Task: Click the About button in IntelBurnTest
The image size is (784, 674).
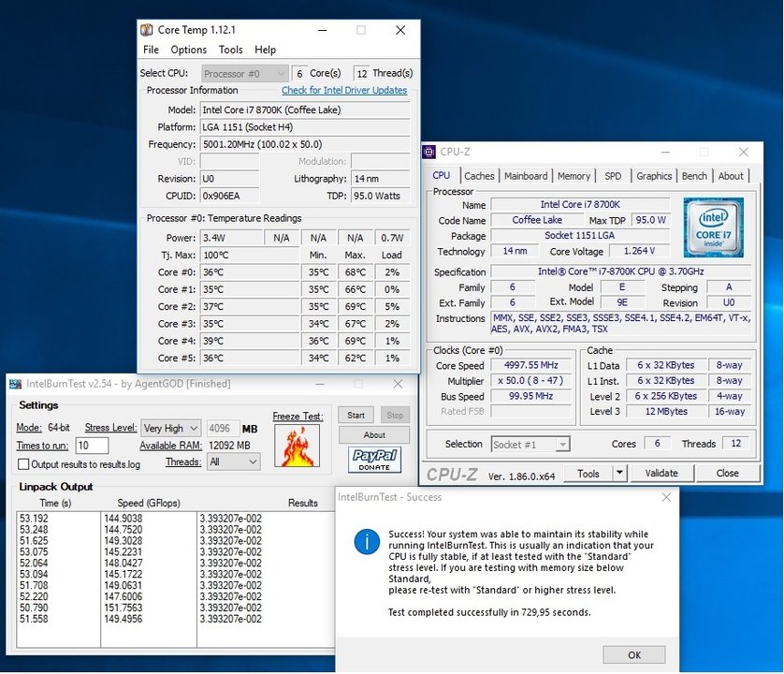Action: point(374,434)
